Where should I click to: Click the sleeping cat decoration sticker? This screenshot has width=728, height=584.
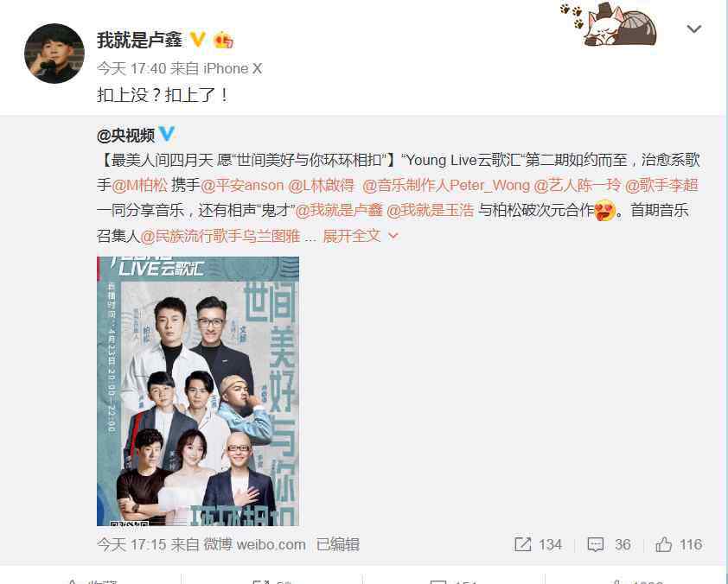point(608,24)
